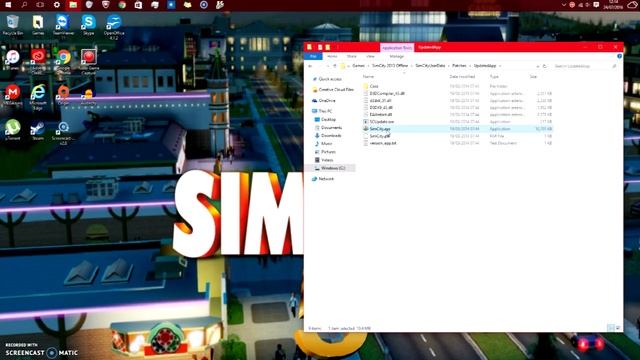Open the Windows Start menu
Image resolution: width=640 pixels, height=360 pixels.
coord(8,5)
